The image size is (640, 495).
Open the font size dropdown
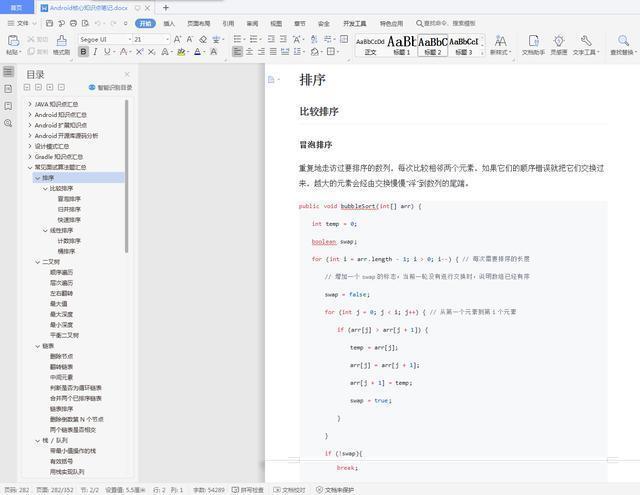click(x=167, y=39)
